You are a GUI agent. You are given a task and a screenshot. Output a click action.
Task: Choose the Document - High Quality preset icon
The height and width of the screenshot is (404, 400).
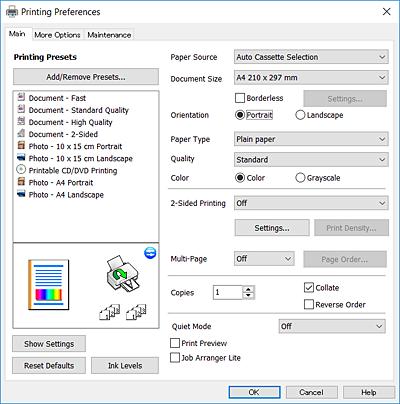21,121
